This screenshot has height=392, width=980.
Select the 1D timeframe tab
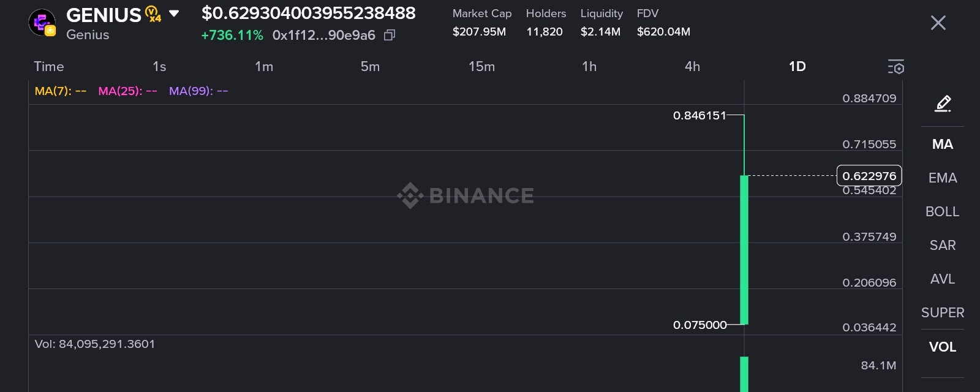click(x=797, y=66)
